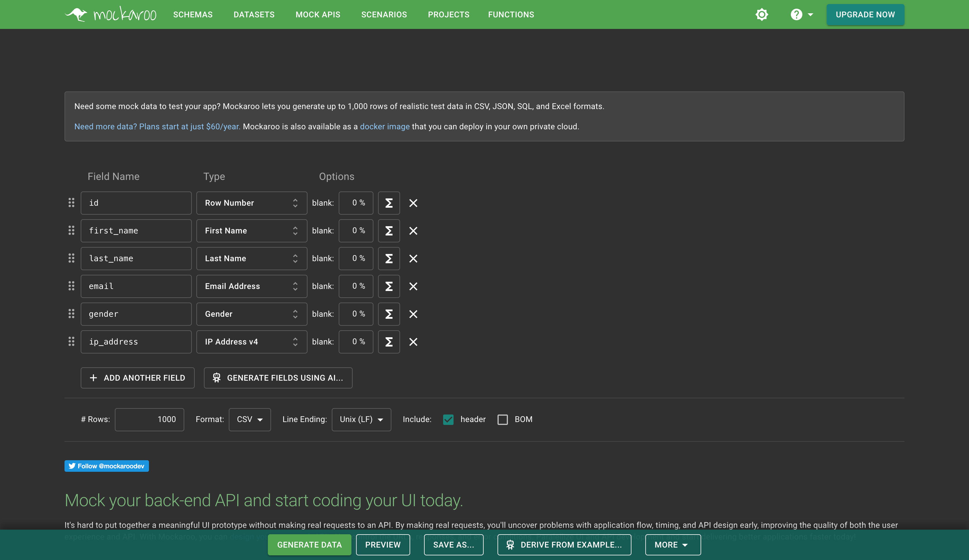969x560 pixels.
Task: Click the drag handle for the id field
Action: coord(71,203)
